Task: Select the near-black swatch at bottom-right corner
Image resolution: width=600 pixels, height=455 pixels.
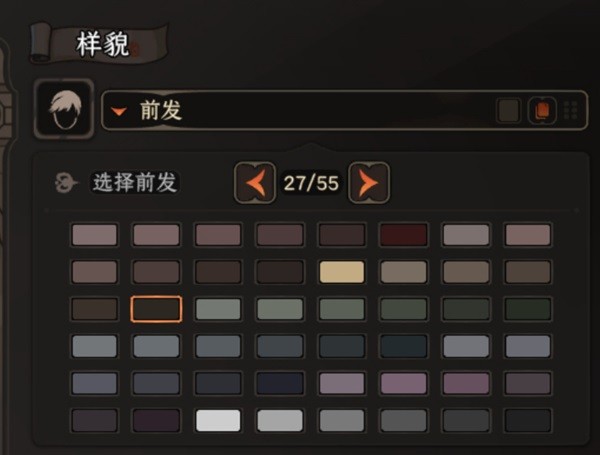Action: pyautogui.click(x=528, y=420)
